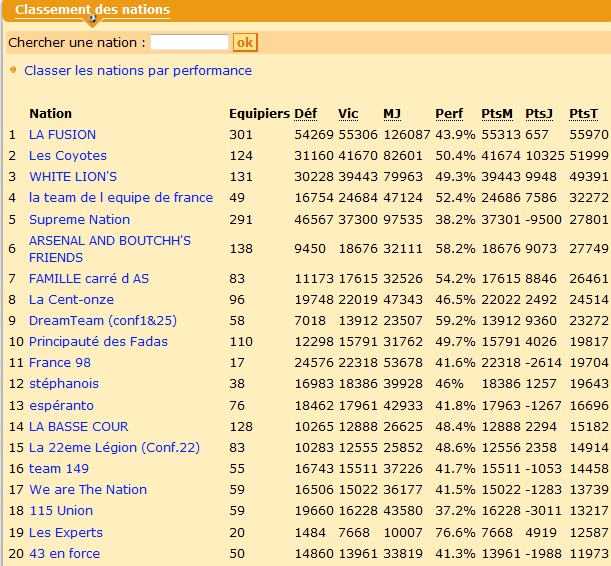Sort by the Déf column header
The width and height of the screenshot is (611, 566).
[x=306, y=113]
